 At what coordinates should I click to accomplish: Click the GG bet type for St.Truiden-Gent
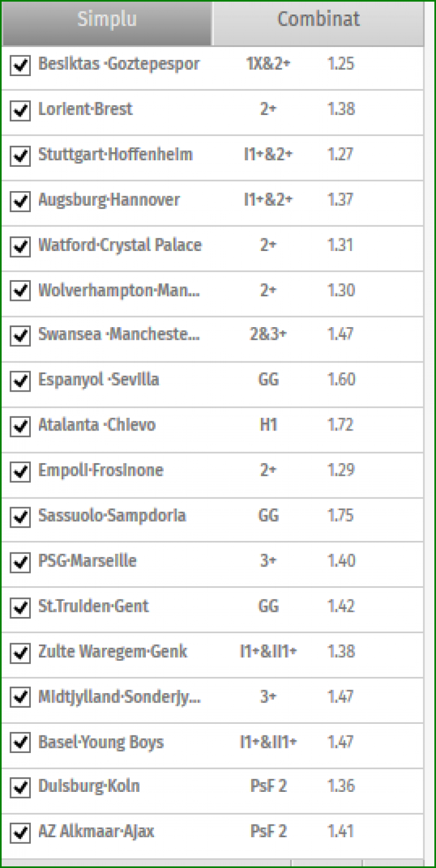(268, 606)
